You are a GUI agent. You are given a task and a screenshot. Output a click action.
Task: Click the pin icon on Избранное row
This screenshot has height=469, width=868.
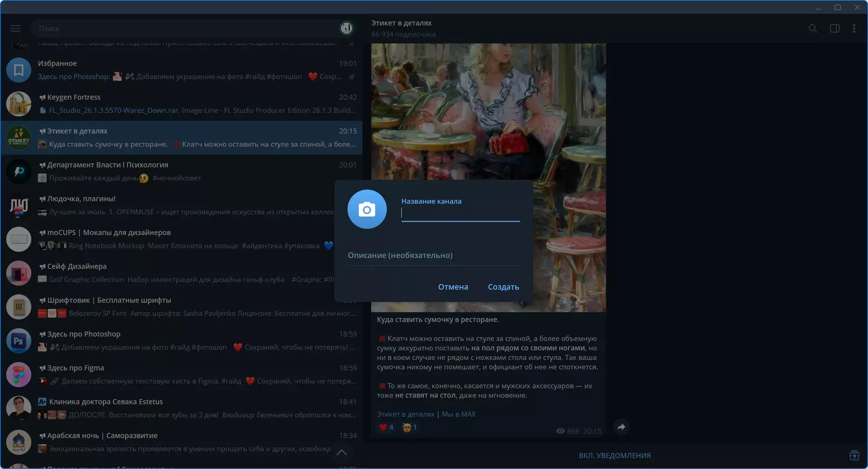point(352,77)
